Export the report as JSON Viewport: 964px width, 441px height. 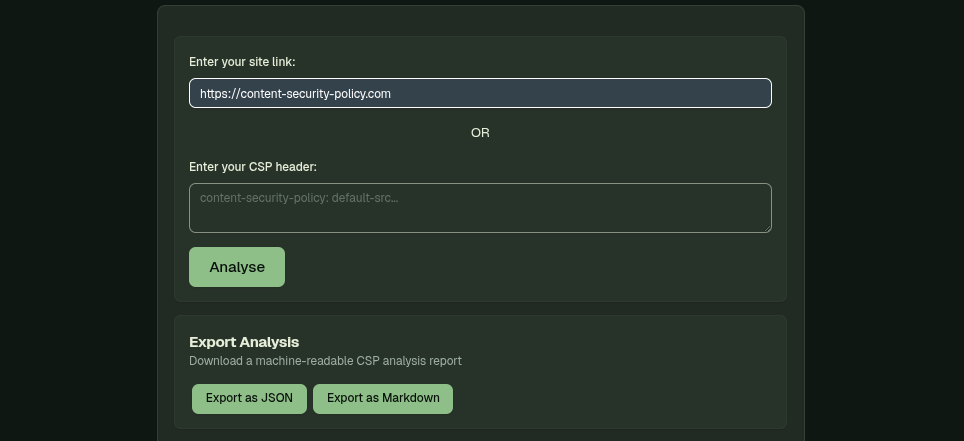tap(249, 398)
